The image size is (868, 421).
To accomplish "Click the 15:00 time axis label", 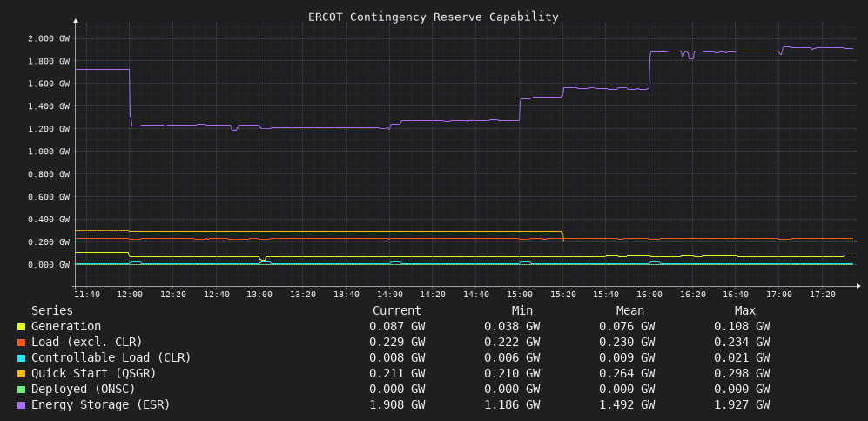I will click(x=520, y=294).
